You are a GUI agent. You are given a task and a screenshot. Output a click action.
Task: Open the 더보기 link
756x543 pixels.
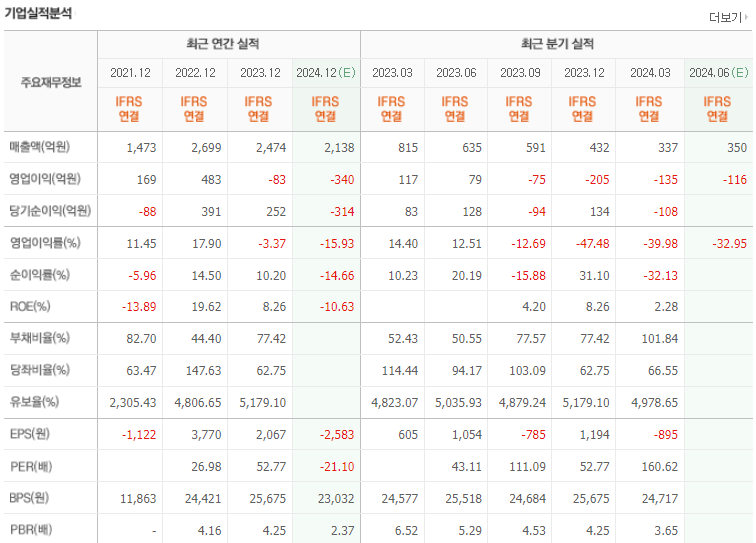(729, 17)
